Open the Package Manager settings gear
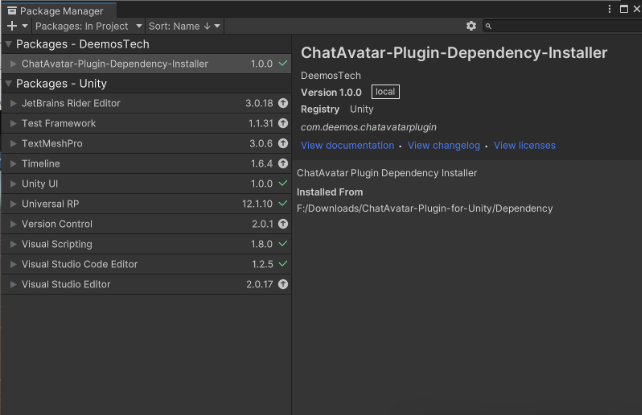 tap(471, 26)
